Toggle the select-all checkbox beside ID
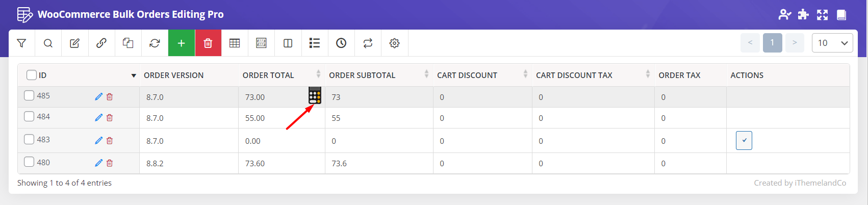Viewport: 868px width, 205px height. pos(32,75)
